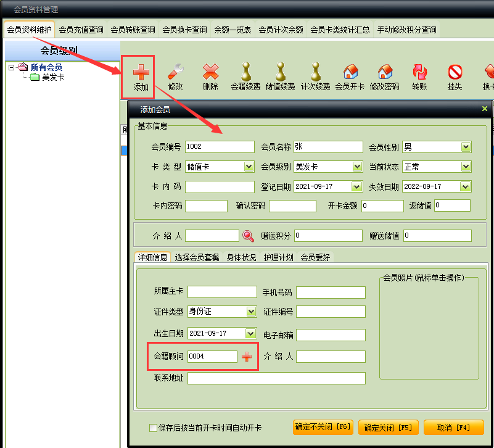The image size is (494, 448).
Task: Click the red plus next to 会籍顾问
Action: click(246, 357)
